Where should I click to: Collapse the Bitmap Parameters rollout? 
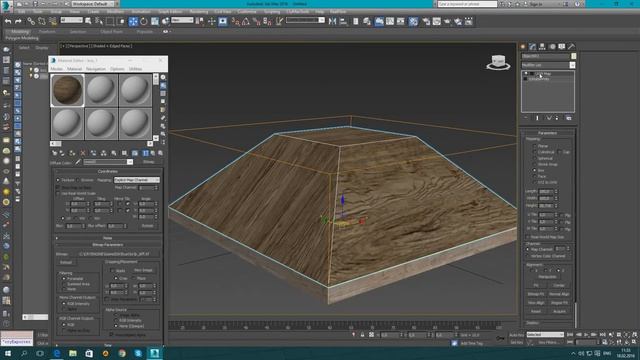(x=108, y=244)
